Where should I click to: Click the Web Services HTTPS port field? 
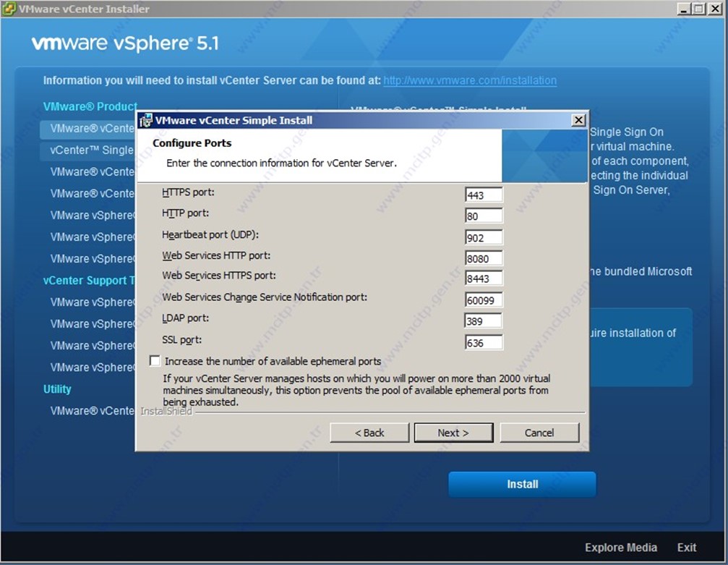coord(484,279)
